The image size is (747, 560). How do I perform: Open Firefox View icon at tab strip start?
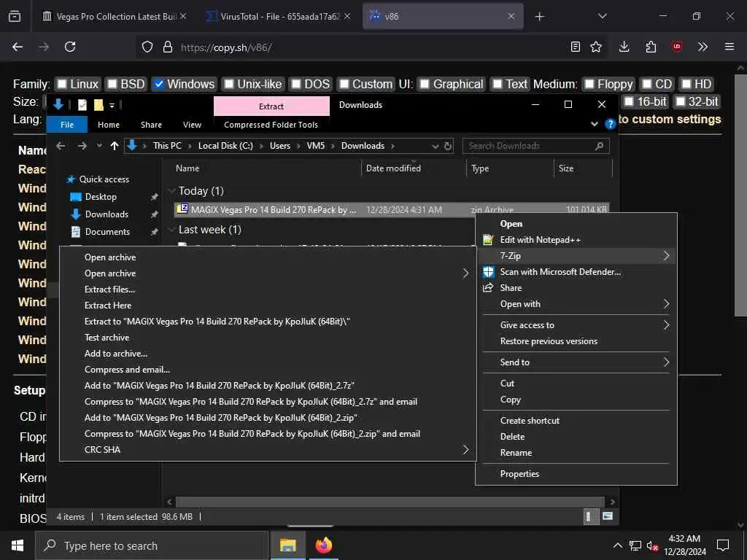[x=15, y=16]
